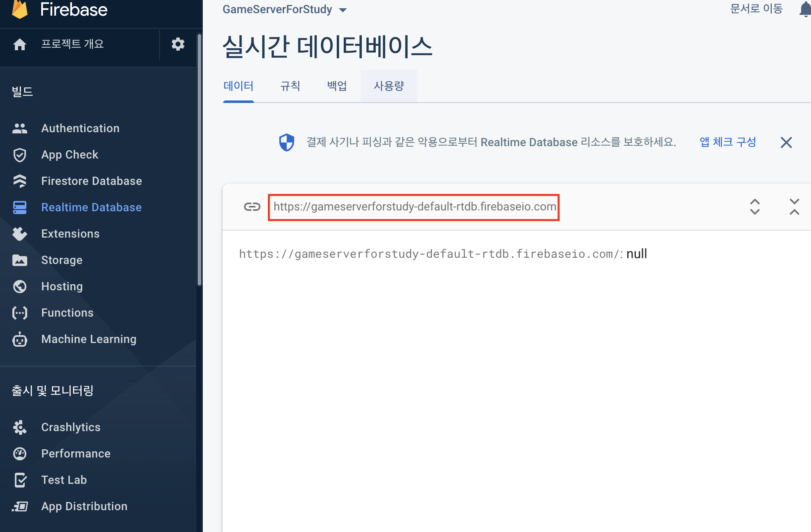
Task: Click the project overview home icon
Action: point(20,44)
